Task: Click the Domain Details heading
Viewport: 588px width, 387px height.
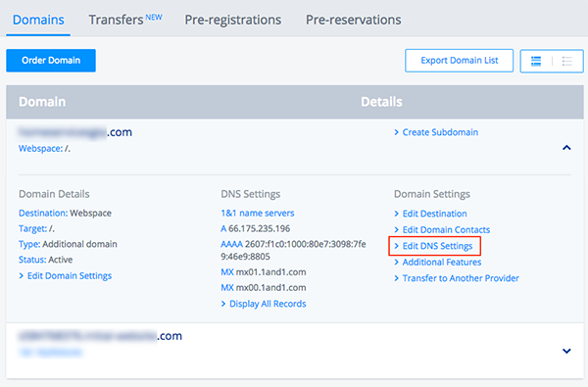Action: pyautogui.click(x=54, y=194)
